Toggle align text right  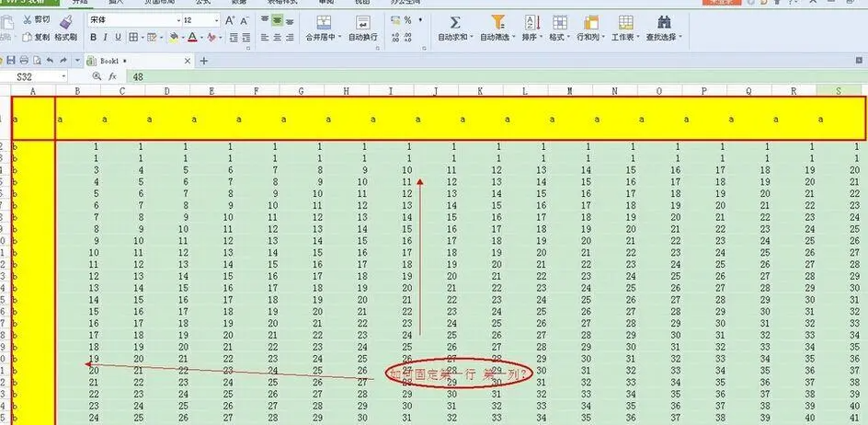click(x=290, y=38)
